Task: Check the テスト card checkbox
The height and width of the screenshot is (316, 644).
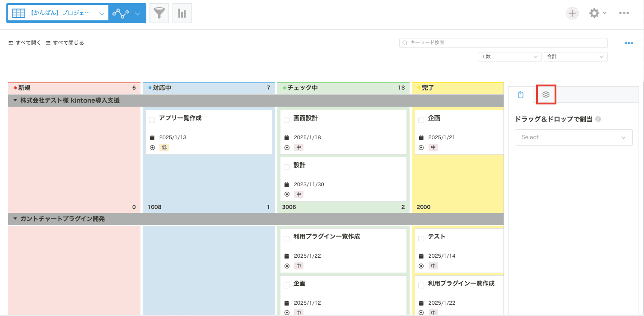Action: (421, 239)
